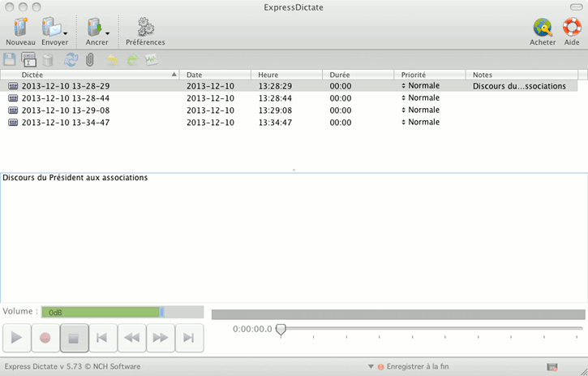The width and height of the screenshot is (588, 376).
Task: Sort list by Dictée column header
Action: [x=89, y=75]
